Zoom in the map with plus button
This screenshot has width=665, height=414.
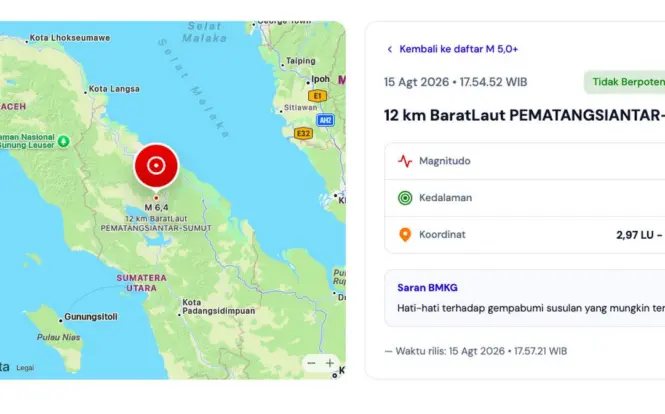click(330, 363)
